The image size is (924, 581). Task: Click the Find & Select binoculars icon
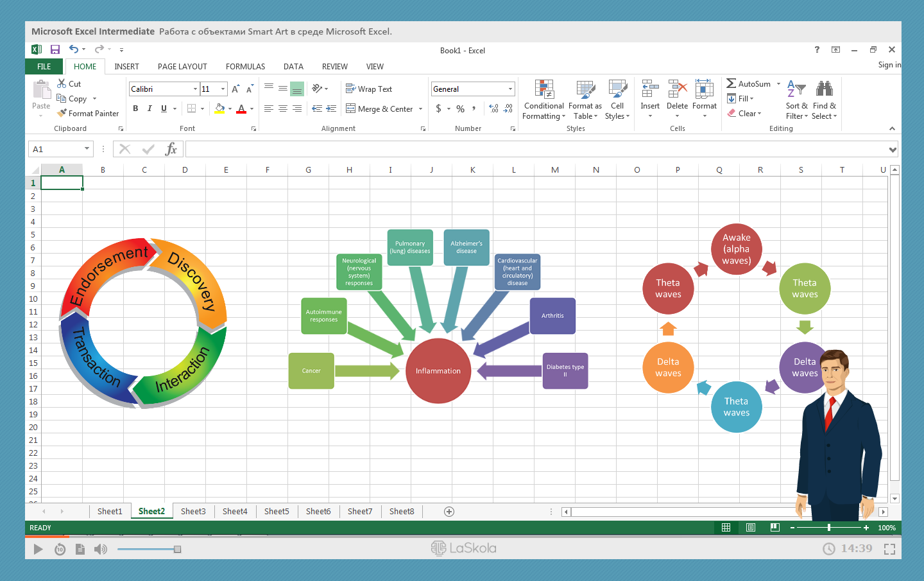point(824,89)
